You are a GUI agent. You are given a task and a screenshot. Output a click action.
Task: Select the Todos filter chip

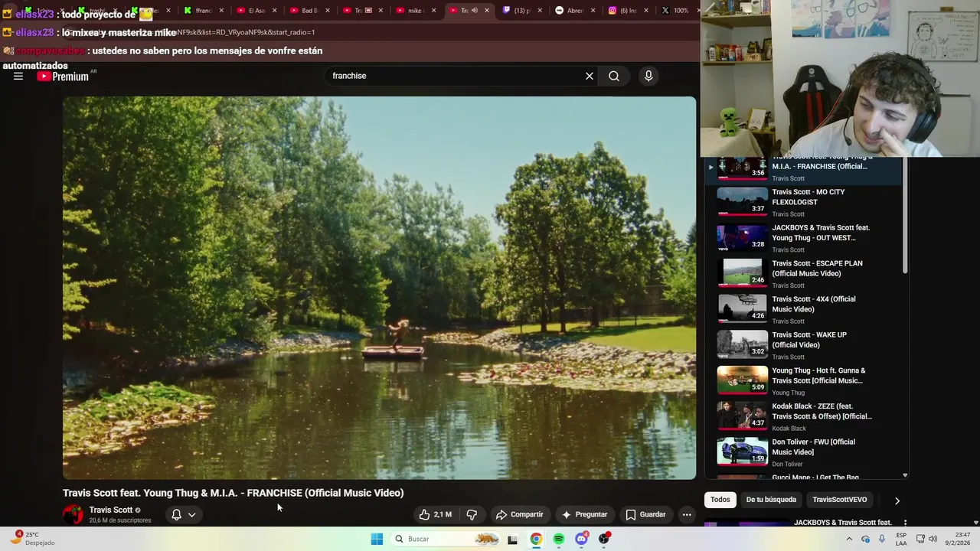point(720,500)
